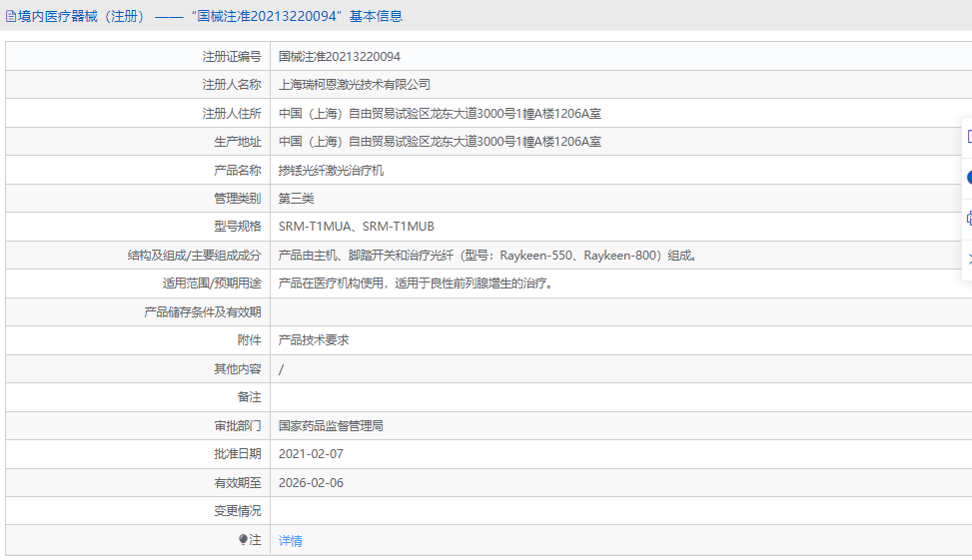Select the 国家药品监督管理局 value
Screen dimensions: 972x560
click(331, 425)
